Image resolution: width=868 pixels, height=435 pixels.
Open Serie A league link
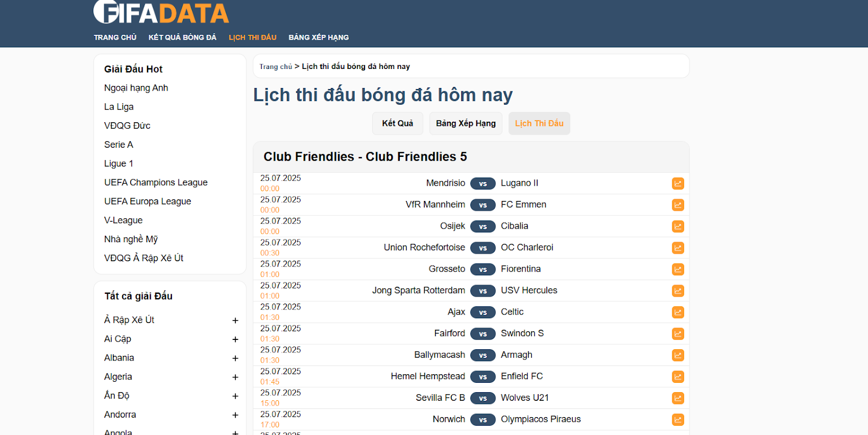pyautogui.click(x=119, y=144)
